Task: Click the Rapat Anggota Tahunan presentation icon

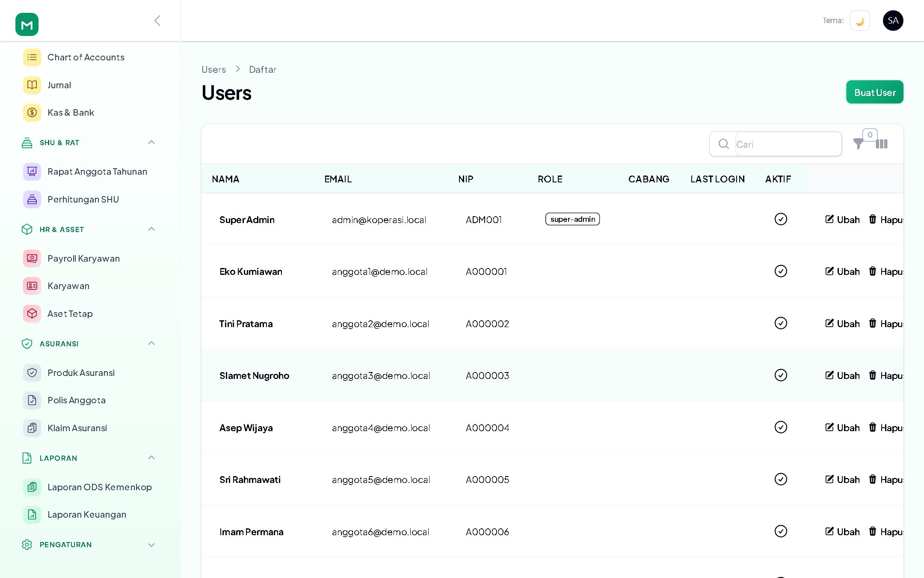Action: (x=32, y=172)
